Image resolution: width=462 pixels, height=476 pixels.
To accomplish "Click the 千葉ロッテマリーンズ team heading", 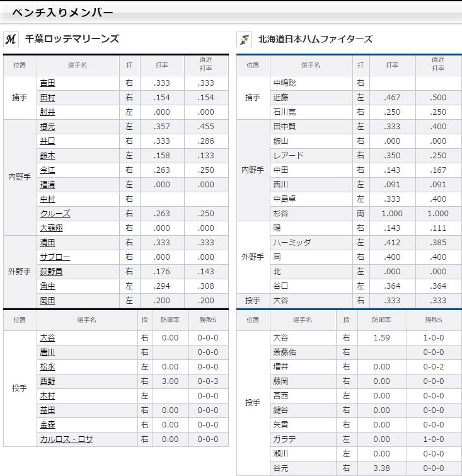I will point(72,39).
